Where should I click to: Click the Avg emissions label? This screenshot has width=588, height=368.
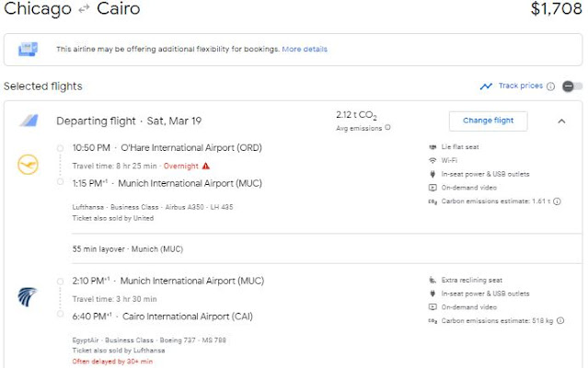(x=359, y=128)
